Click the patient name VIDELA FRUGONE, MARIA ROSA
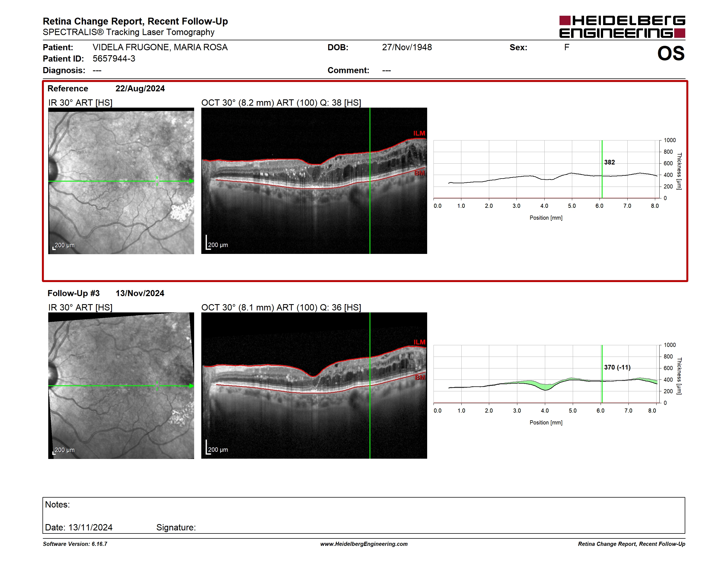The image size is (728, 563). pyautogui.click(x=160, y=47)
